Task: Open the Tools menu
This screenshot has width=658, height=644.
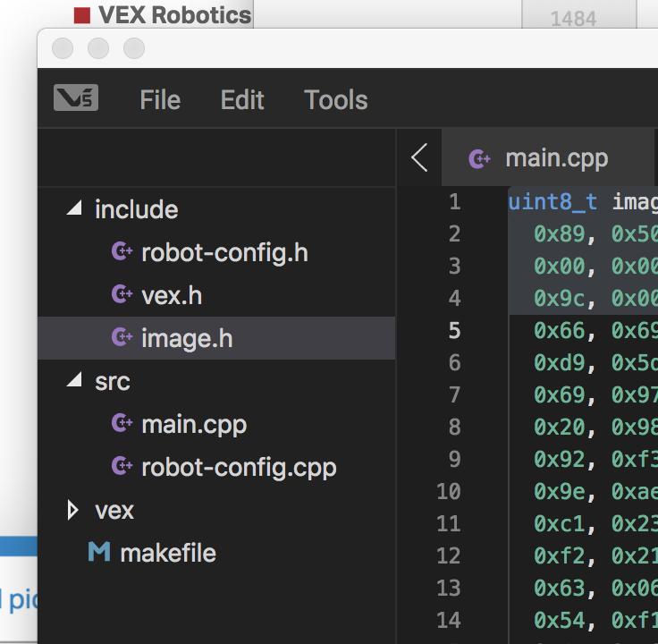Action: (x=335, y=100)
